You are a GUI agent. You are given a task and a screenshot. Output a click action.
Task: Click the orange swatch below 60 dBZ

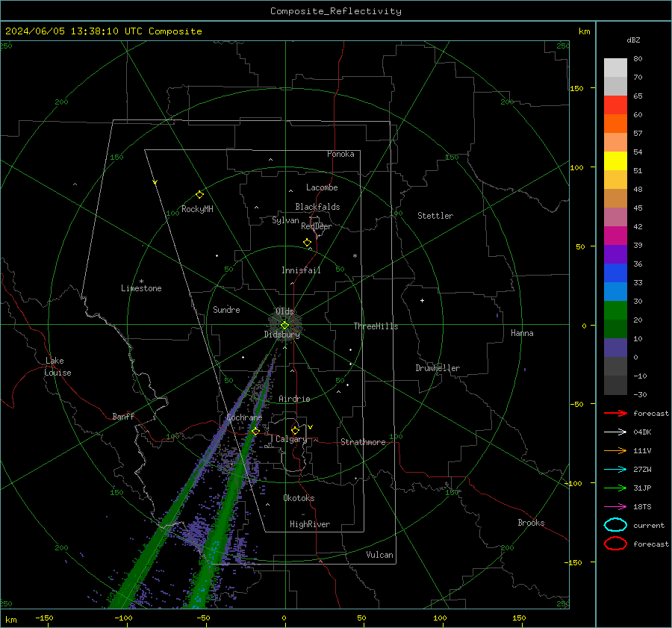[x=615, y=124]
